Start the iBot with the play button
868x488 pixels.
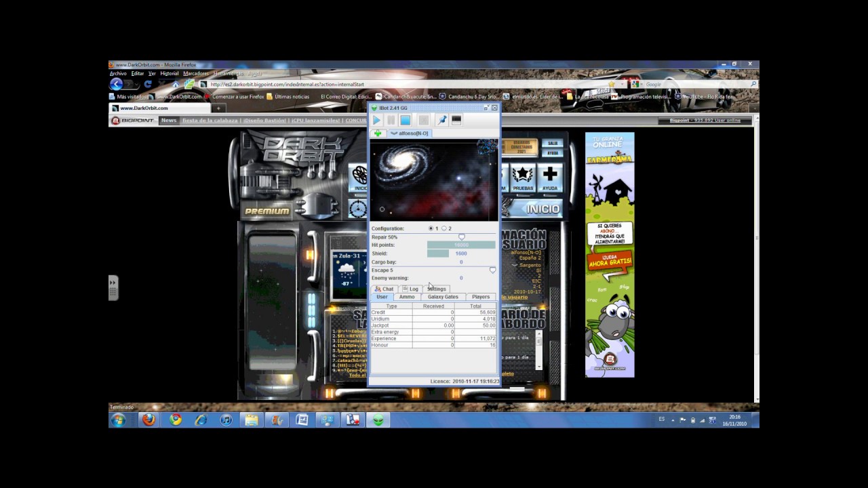coord(376,120)
